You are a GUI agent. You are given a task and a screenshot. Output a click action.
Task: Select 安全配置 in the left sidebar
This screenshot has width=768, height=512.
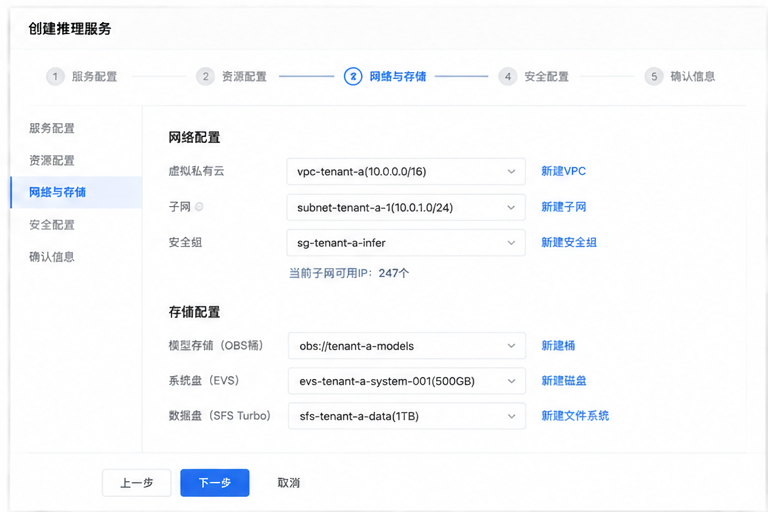[x=52, y=225]
